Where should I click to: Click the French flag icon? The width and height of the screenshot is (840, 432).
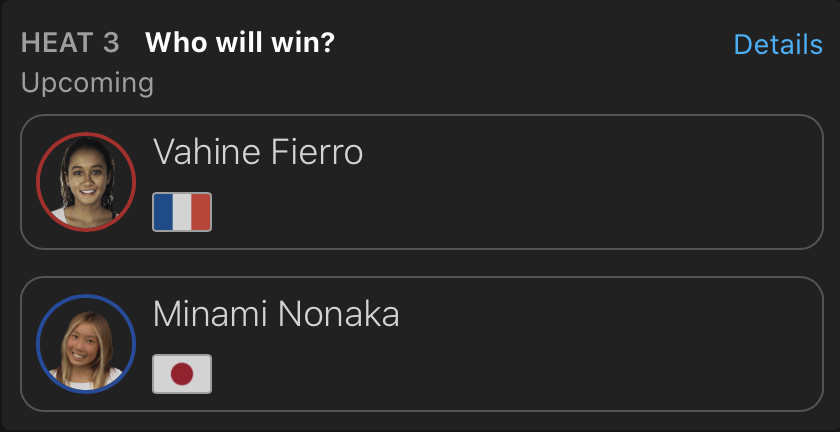182,212
